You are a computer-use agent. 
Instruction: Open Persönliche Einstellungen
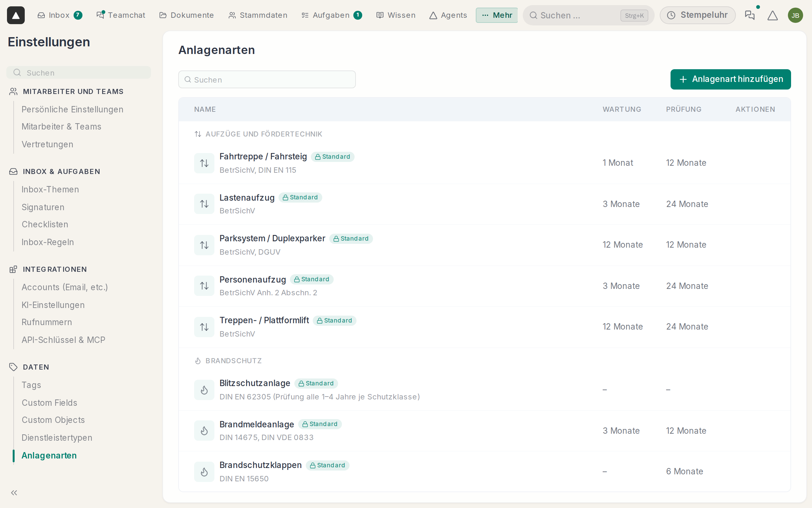pyautogui.click(x=72, y=110)
